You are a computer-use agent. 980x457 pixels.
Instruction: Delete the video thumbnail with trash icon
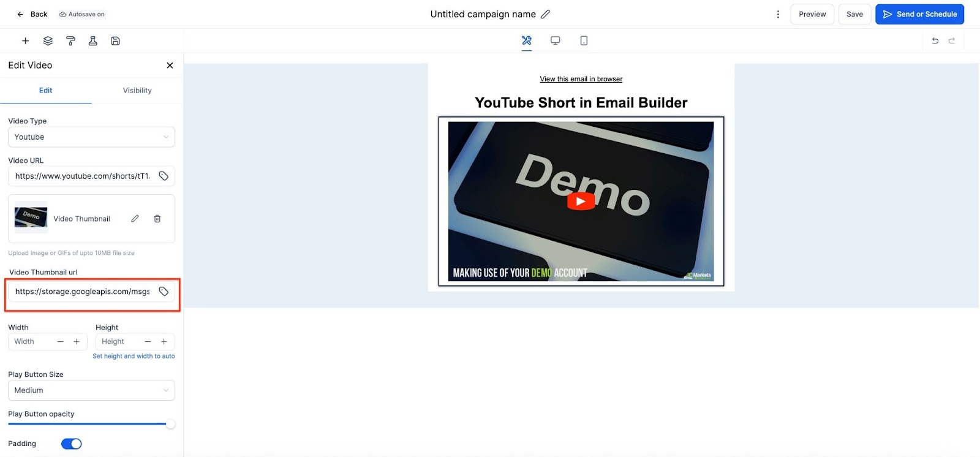pyautogui.click(x=157, y=219)
